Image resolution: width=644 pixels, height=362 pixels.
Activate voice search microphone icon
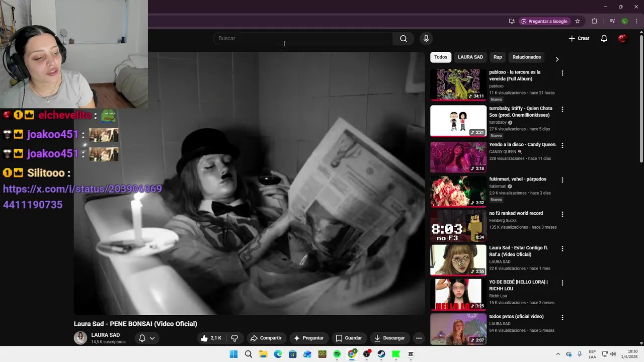[426, 39]
